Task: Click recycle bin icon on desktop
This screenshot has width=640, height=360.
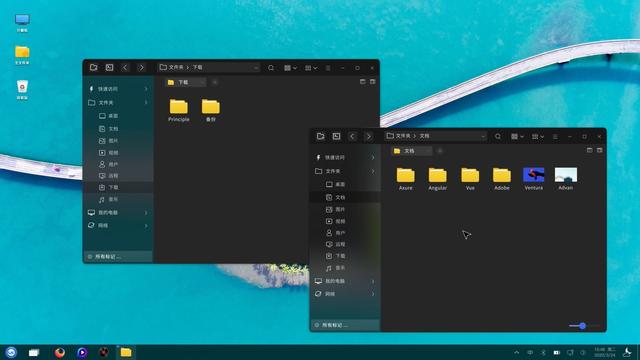Action: pos(22,89)
